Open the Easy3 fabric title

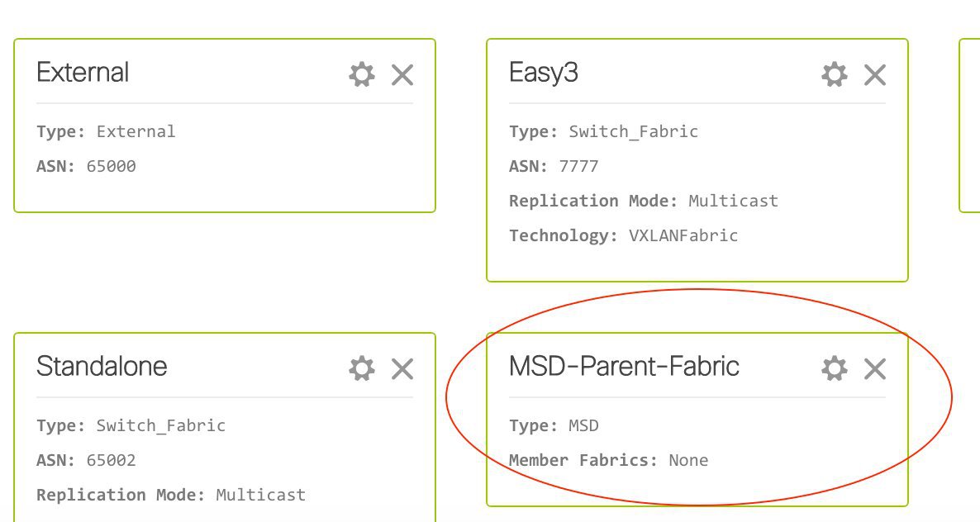coord(543,73)
